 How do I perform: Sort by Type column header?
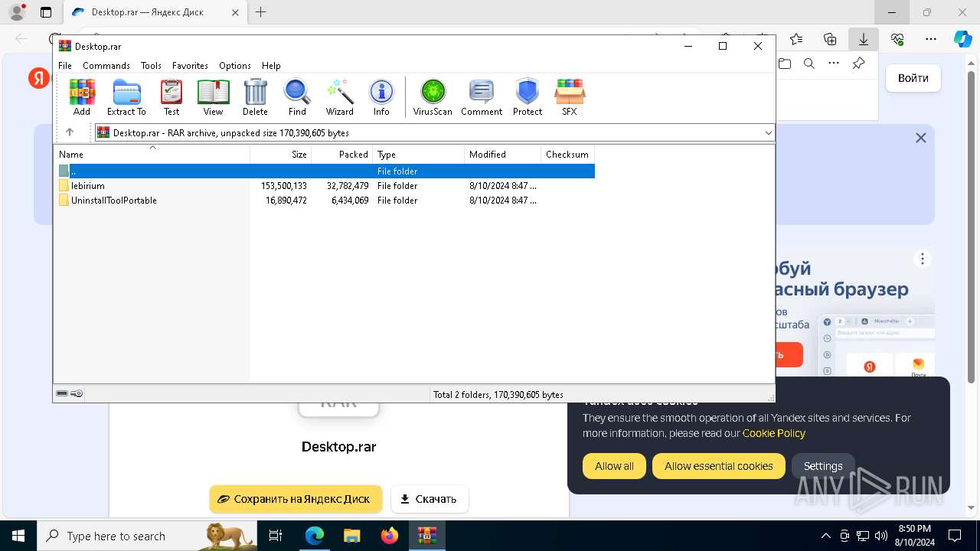(x=419, y=155)
